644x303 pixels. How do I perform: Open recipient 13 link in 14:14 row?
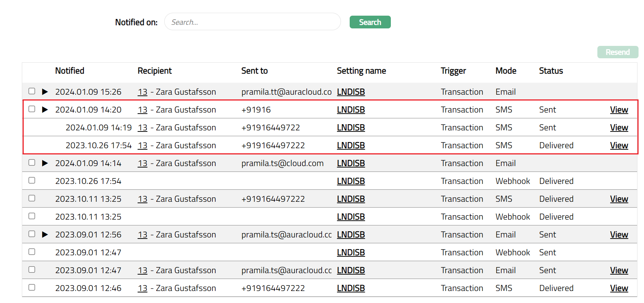click(x=142, y=163)
